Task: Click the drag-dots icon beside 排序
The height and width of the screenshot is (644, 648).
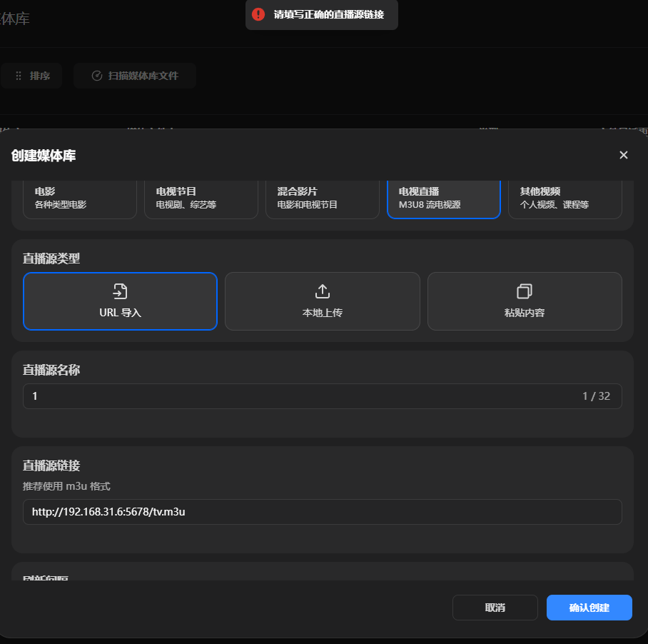Action: click(x=18, y=76)
